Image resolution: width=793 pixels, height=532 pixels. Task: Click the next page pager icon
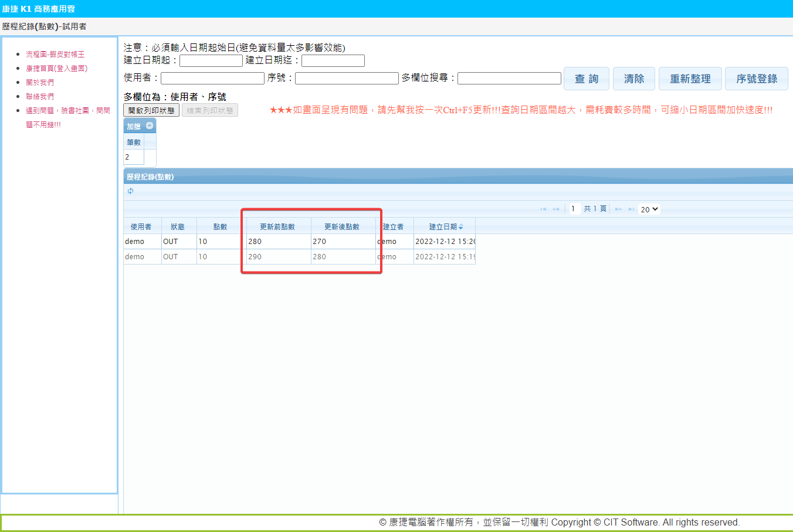[x=618, y=209]
